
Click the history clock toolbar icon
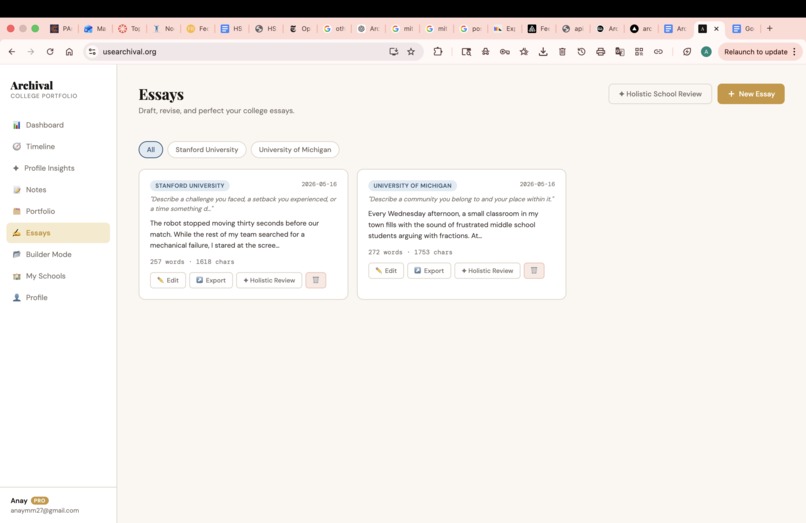(581, 52)
